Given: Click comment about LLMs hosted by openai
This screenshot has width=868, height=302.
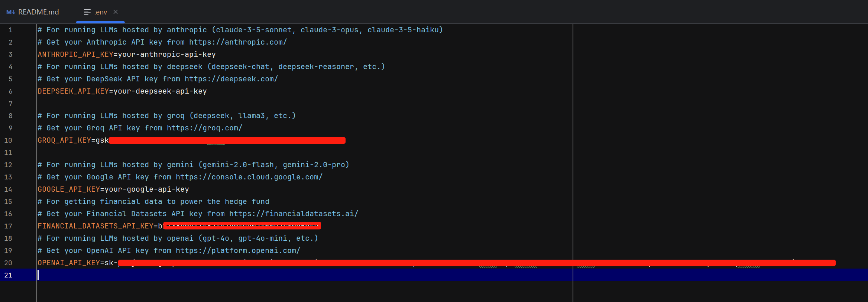Looking at the screenshot, I should pos(178,238).
